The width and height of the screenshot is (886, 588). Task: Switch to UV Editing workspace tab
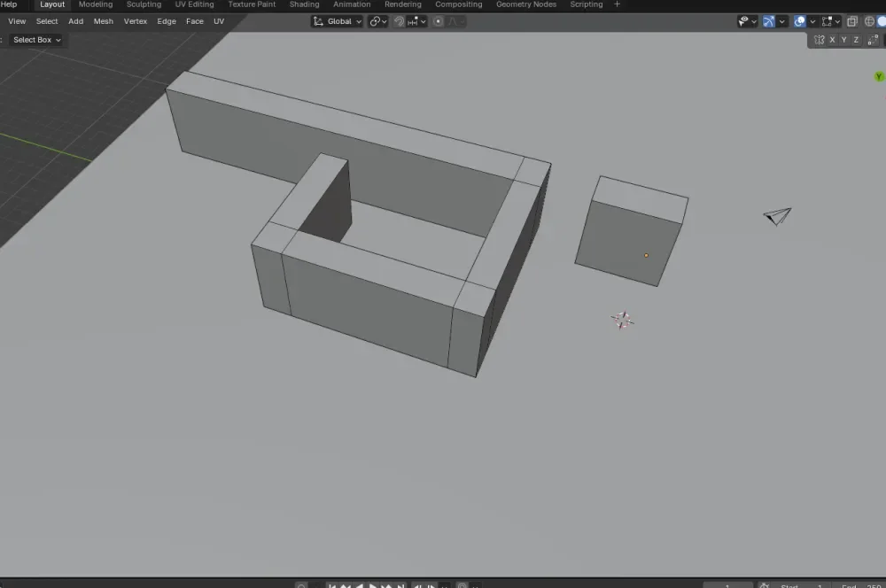coord(194,4)
